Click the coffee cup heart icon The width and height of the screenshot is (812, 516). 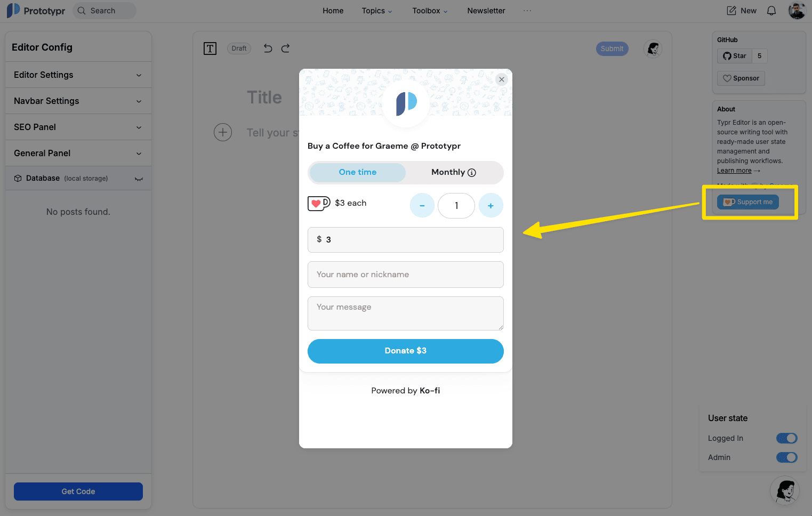[x=319, y=203]
